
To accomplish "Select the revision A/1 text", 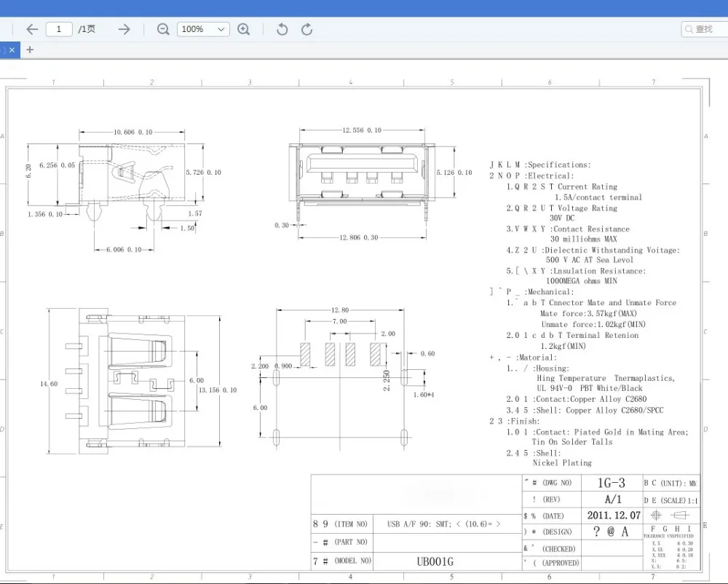I will click(613, 500).
